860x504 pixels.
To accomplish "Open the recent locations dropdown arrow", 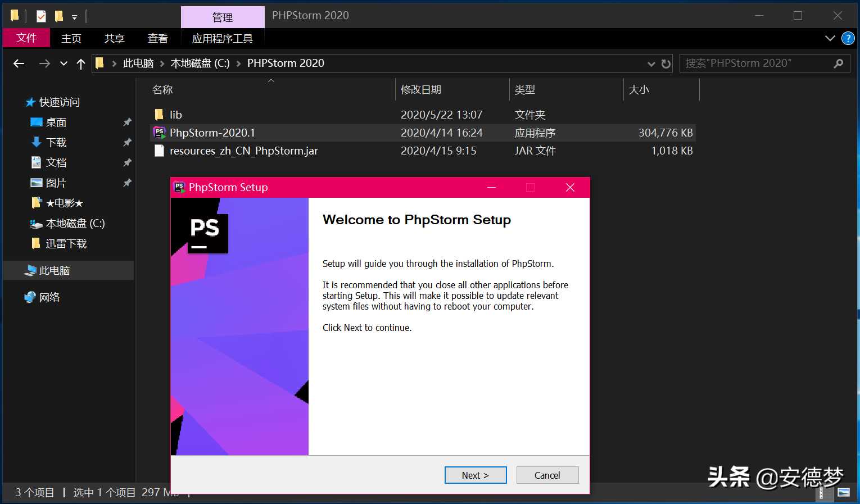I will tap(64, 63).
